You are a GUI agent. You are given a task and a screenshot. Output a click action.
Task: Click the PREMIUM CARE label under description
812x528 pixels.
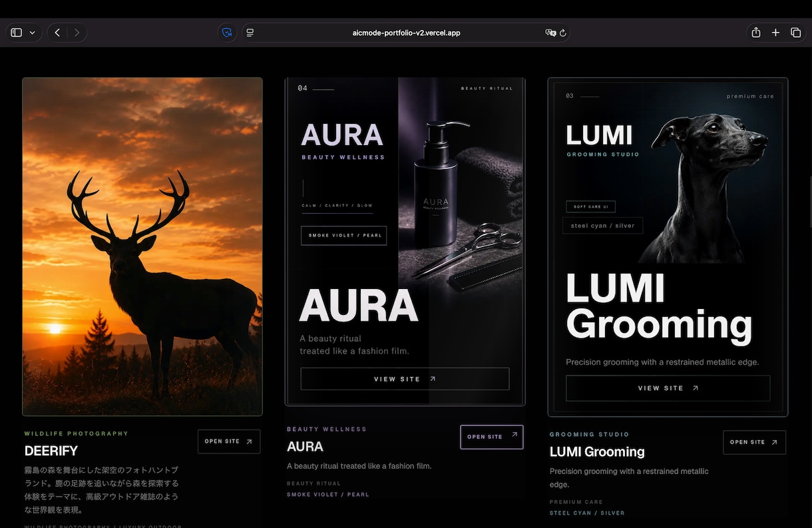[576, 502]
